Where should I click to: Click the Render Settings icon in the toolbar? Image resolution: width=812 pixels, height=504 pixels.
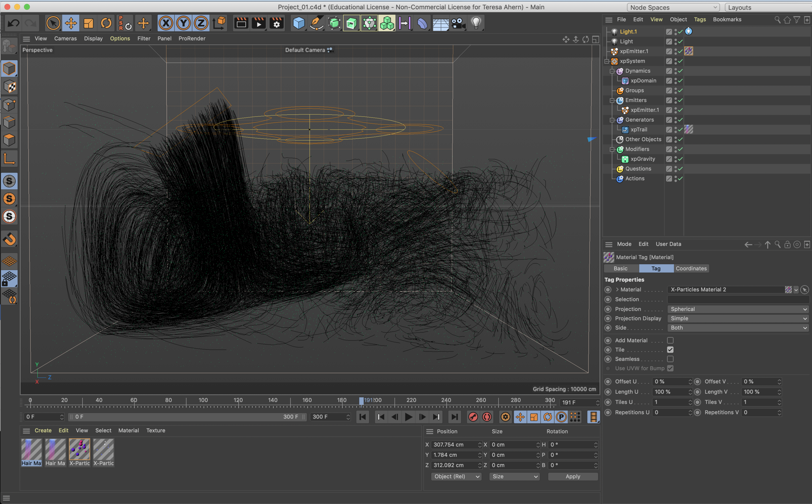276,23
